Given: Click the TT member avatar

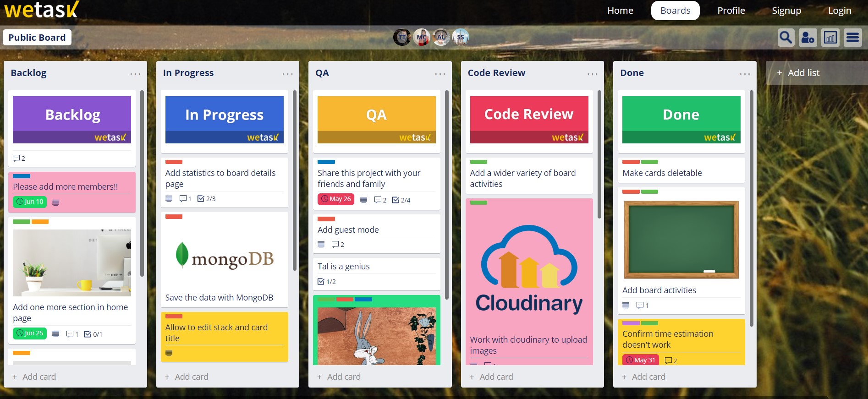Looking at the screenshot, I should (x=402, y=37).
